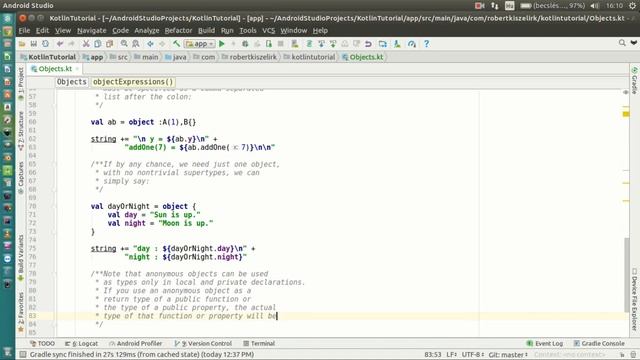Open the VCS menu
Viewport: 640px width, 360px height.
coord(269,31)
